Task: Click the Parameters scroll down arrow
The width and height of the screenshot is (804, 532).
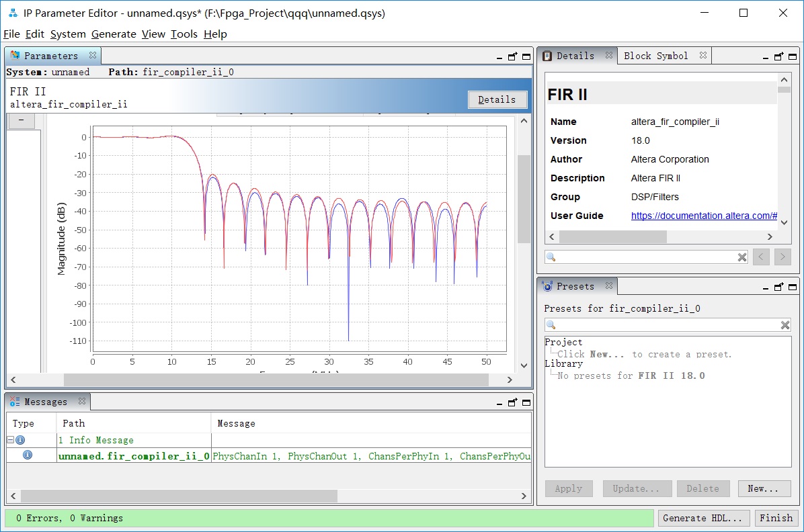Action: (524, 365)
